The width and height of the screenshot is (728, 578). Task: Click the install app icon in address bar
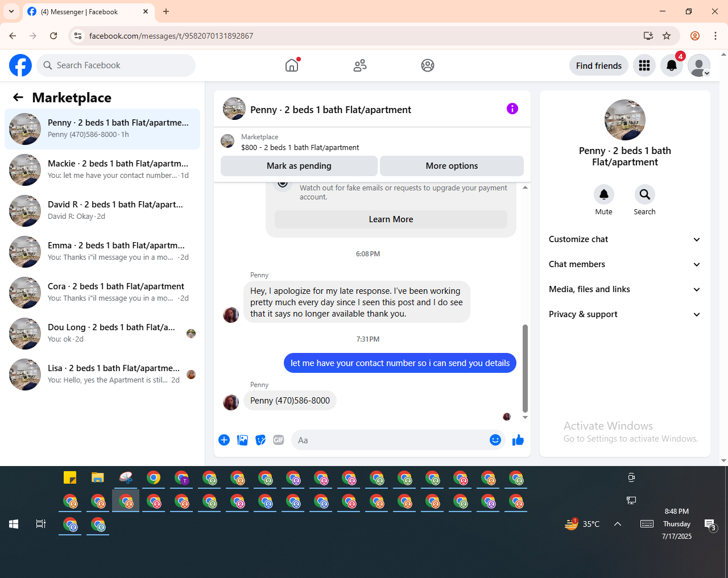648,36
